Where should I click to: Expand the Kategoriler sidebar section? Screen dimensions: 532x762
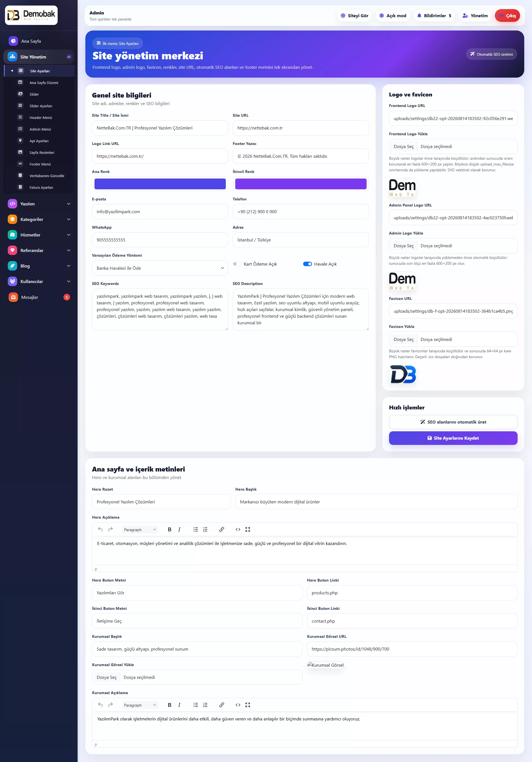coord(39,219)
